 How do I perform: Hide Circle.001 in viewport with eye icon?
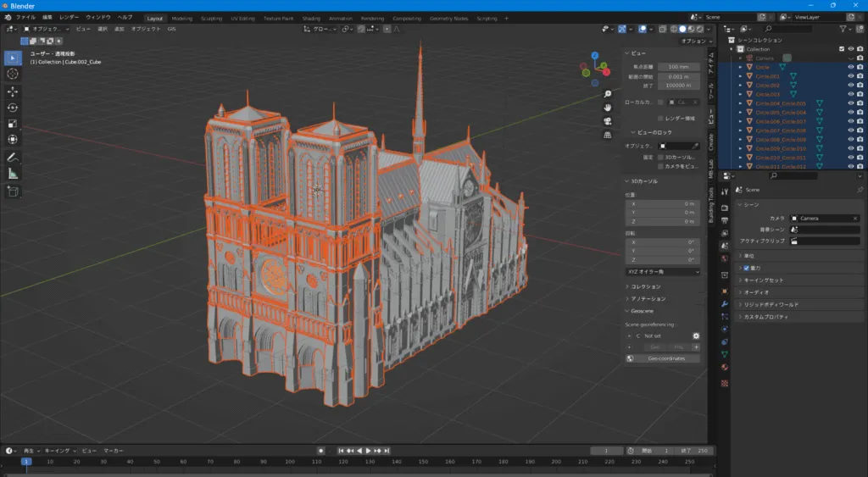pyautogui.click(x=851, y=75)
